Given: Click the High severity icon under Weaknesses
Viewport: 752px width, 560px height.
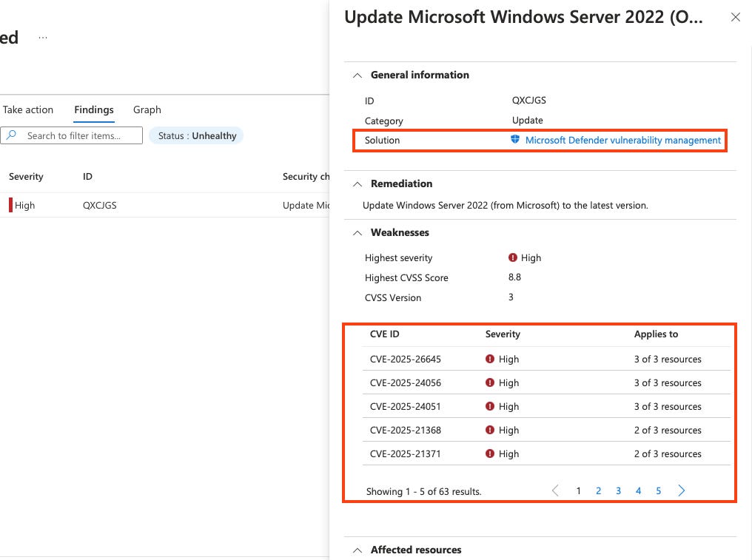Looking at the screenshot, I should (512, 257).
